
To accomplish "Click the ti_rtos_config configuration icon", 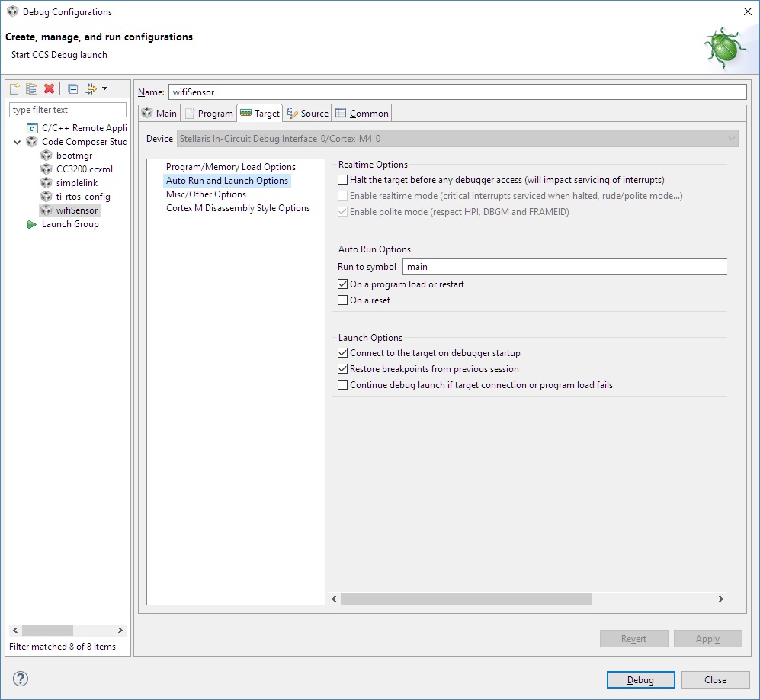I will coord(46,196).
